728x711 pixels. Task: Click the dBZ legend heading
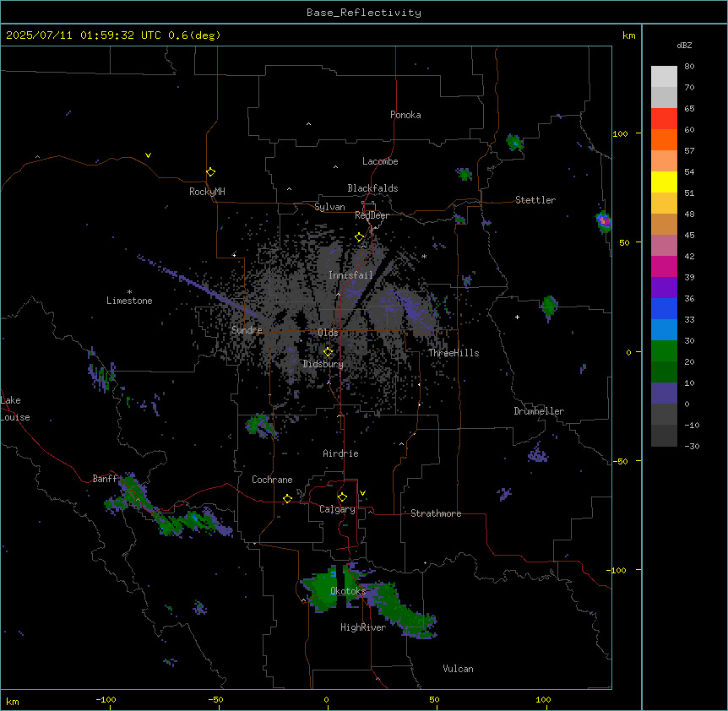pos(684,45)
